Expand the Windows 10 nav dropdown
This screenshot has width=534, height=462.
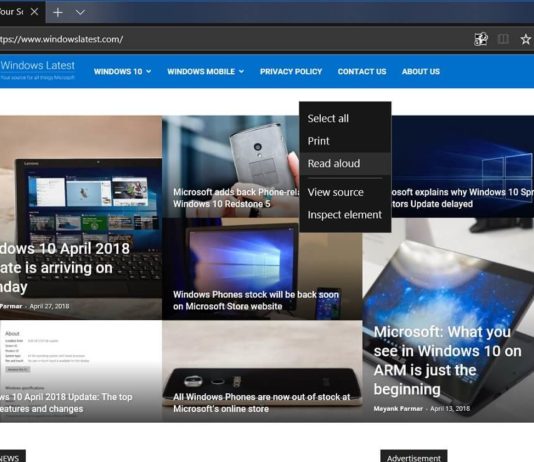coord(122,71)
